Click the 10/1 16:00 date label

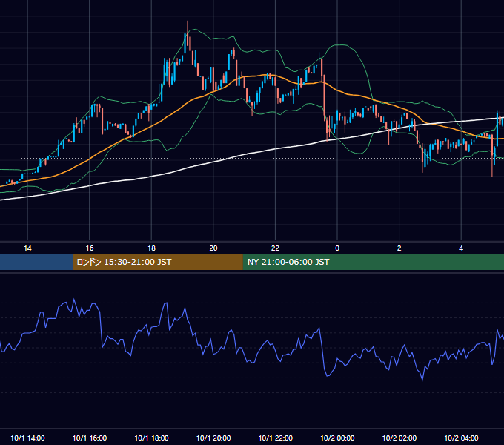click(x=90, y=438)
